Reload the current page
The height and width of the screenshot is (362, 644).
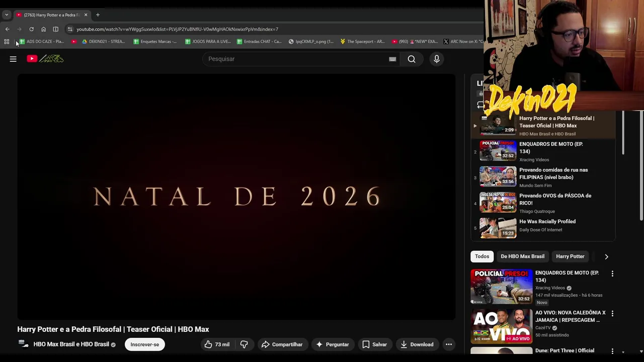tap(31, 29)
